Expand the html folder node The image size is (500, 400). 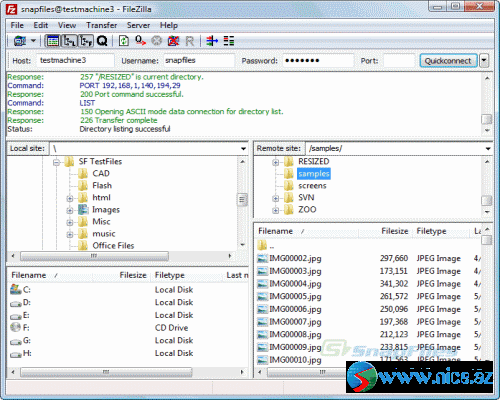pyautogui.click(x=70, y=198)
